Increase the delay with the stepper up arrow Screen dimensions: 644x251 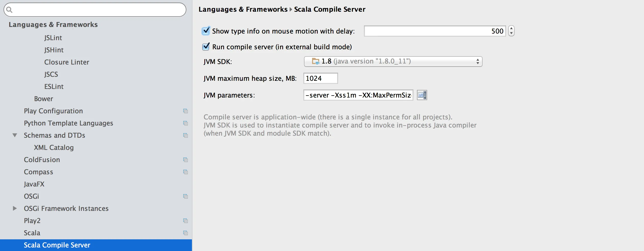pos(511,28)
